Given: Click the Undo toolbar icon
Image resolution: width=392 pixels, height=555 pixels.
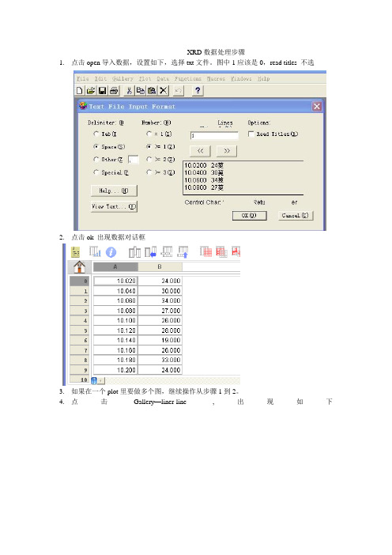Looking at the screenshot, I should pos(179,91).
